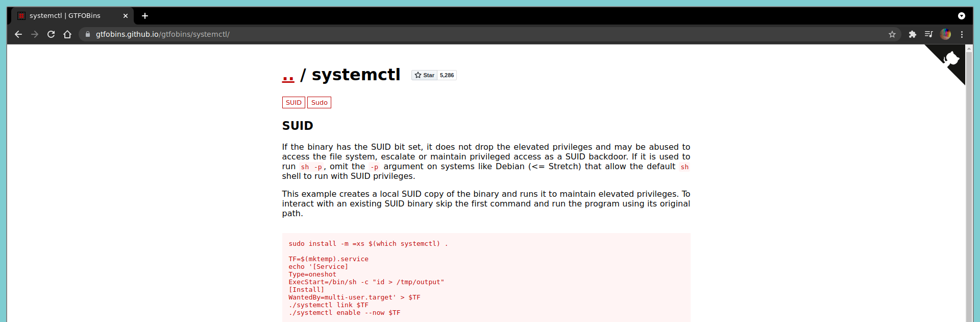This screenshot has height=322, width=980.
Task: Go up via the red '..' link
Action: pyautogui.click(x=288, y=77)
